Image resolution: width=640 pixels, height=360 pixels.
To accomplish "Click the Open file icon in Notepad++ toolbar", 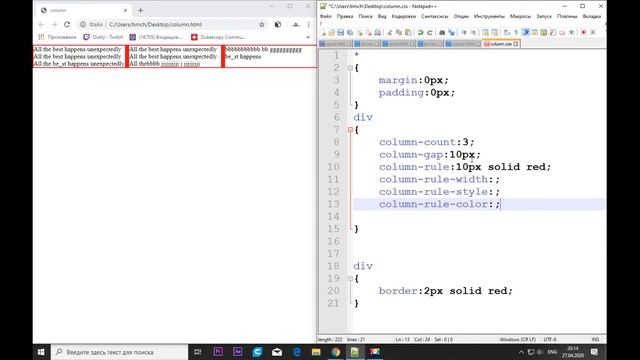I will [x=331, y=33].
